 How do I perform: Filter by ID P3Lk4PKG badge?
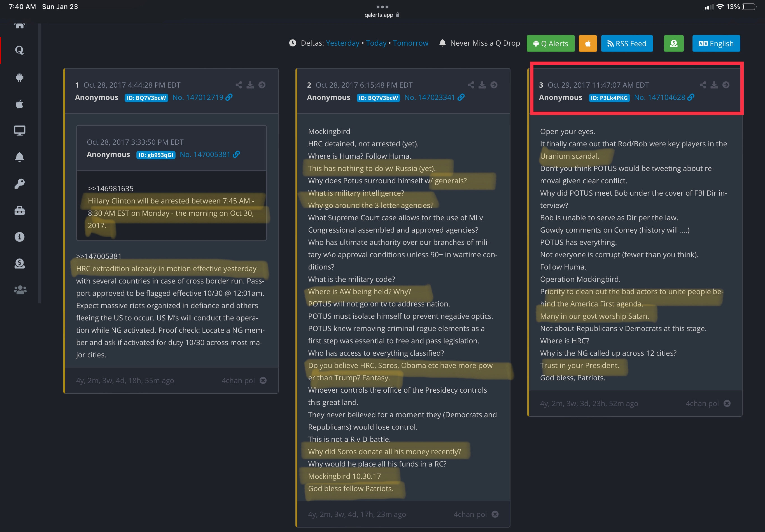pyautogui.click(x=609, y=98)
